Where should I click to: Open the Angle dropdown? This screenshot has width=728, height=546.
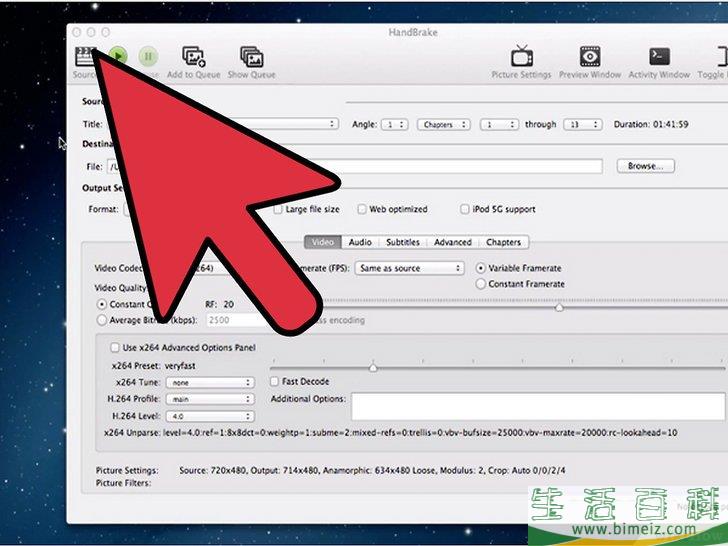[x=395, y=124]
